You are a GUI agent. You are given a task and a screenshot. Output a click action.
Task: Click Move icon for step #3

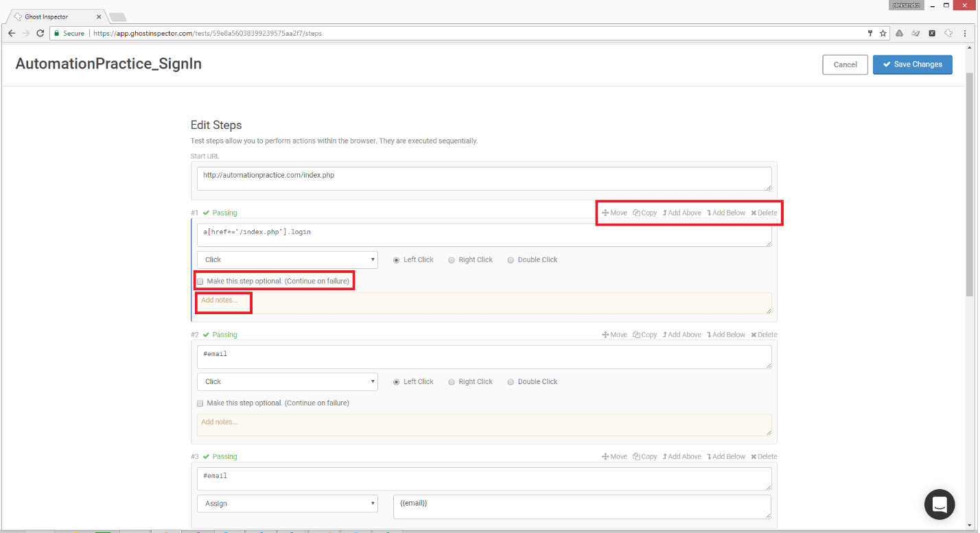(606, 456)
